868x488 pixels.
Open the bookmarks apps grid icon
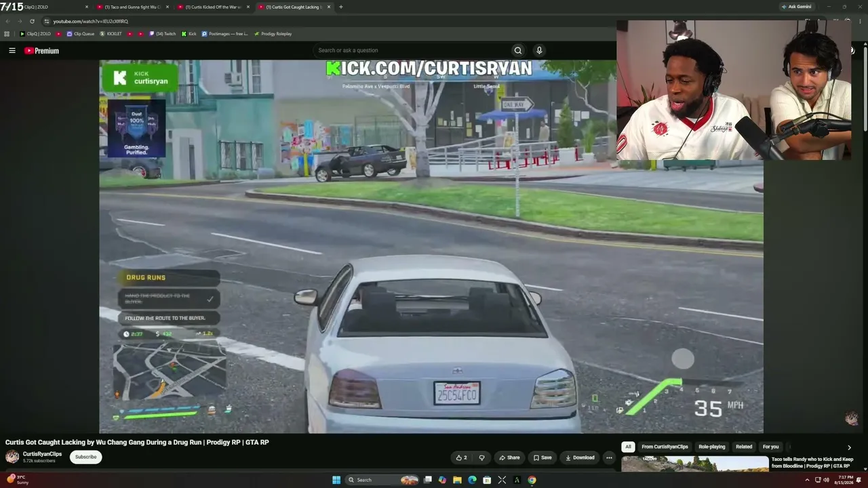point(7,34)
